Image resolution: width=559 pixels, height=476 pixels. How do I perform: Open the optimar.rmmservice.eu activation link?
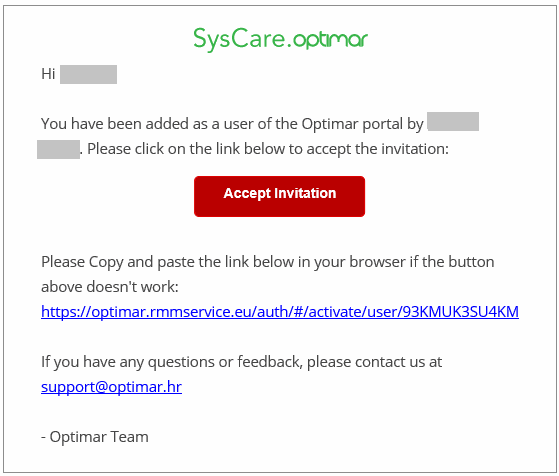[280, 312]
